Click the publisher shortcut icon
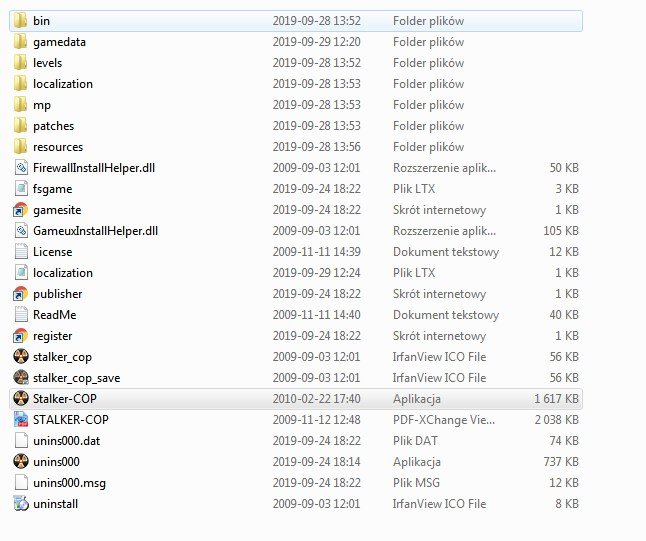The height and width of the screenshot is (541, 646). coord(21,294)
